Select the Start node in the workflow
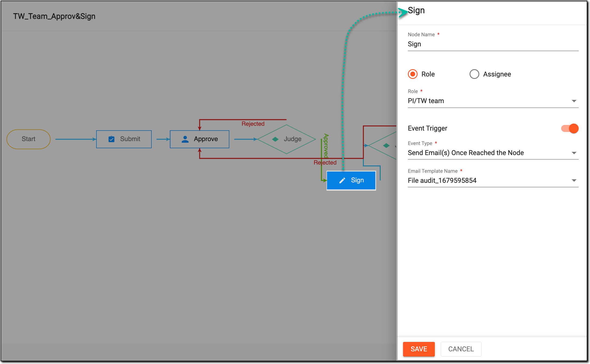Viewport: 590px width, 364px height. 29,139
